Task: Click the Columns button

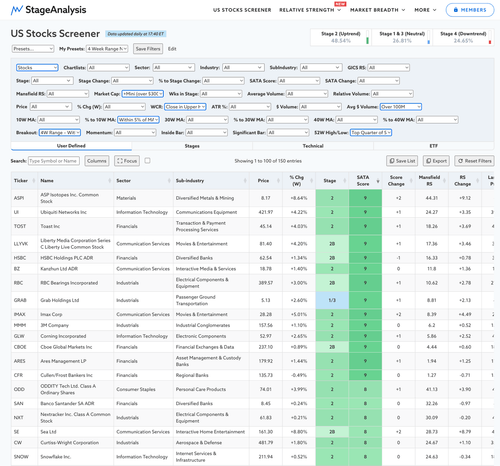Action: [x=97, y=161]
